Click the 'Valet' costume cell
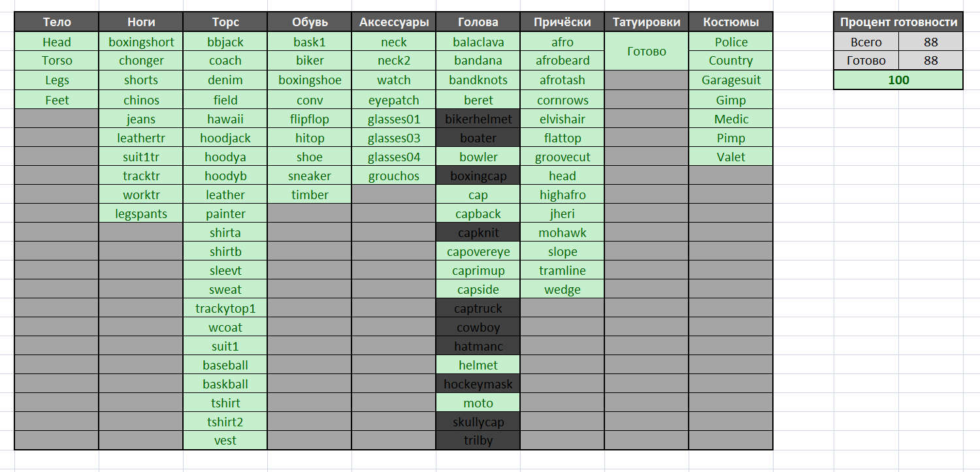This screenshot has height=472, width=980. pyautogui.click(x=731, y=157)
